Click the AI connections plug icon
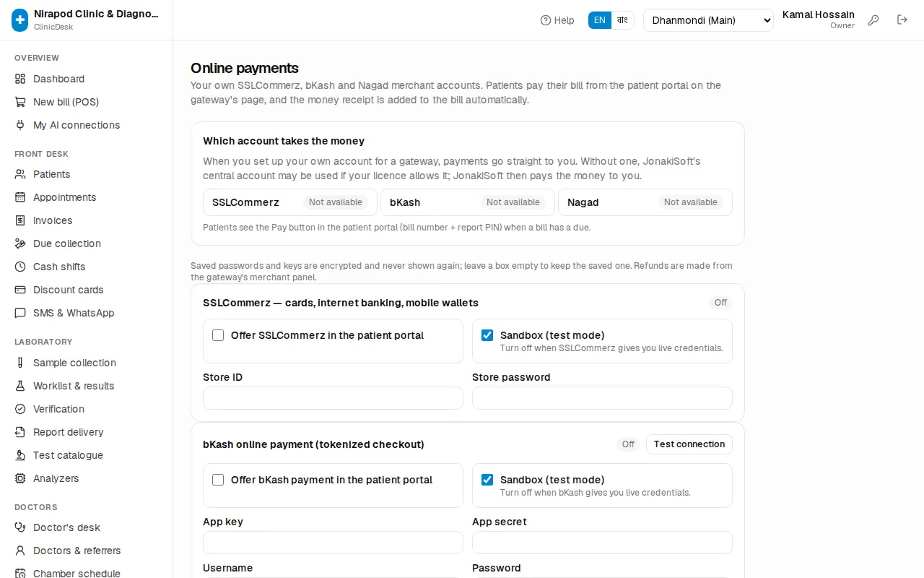 pos(20,125)
